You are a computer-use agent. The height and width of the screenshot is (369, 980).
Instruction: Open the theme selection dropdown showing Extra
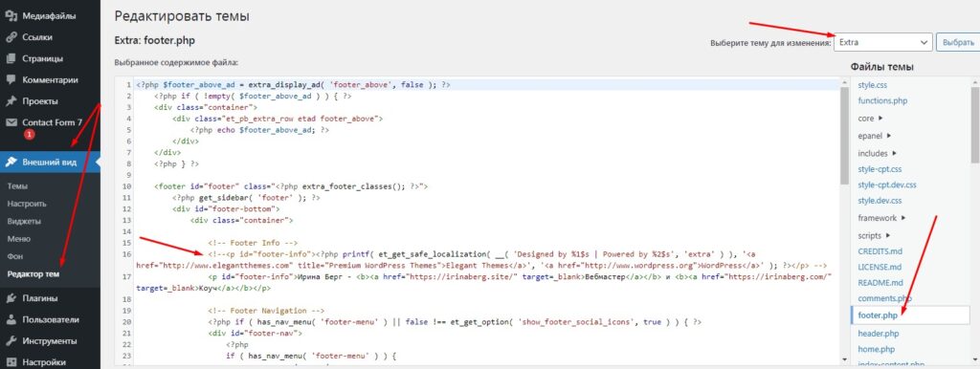point(882,42)
